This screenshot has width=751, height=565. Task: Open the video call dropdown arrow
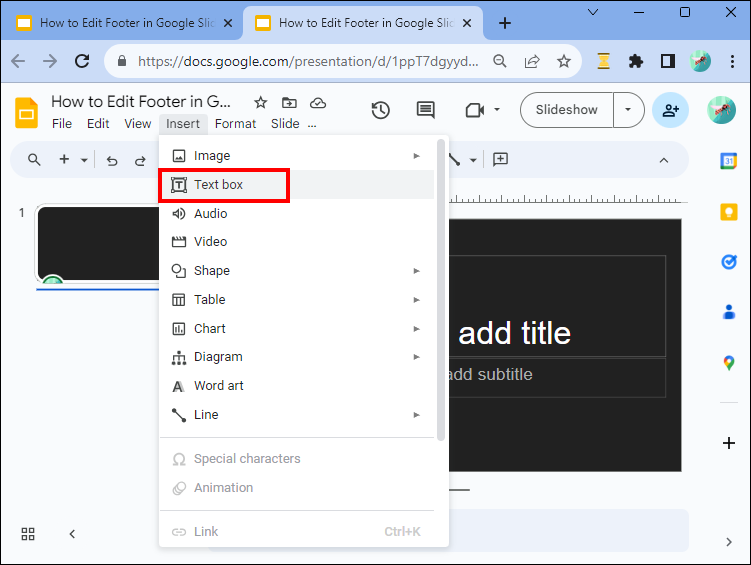pos(497,110)
